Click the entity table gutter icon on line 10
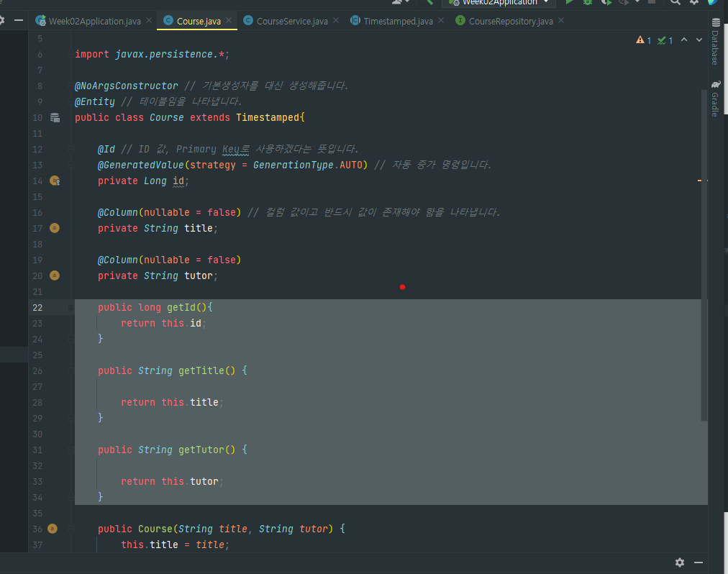The width and height of the screenshot is (728, 574). click(55, 117)
